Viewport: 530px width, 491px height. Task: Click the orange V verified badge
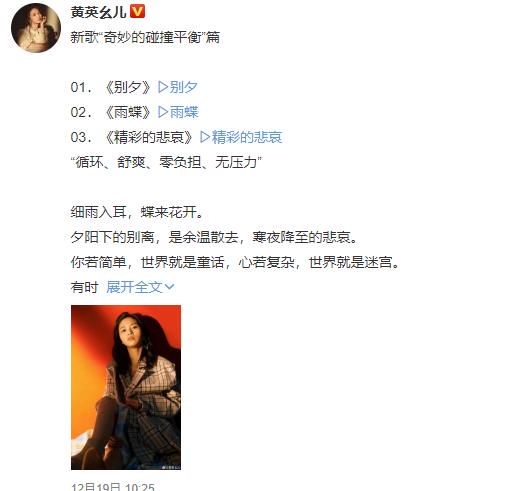coord(137,11)
